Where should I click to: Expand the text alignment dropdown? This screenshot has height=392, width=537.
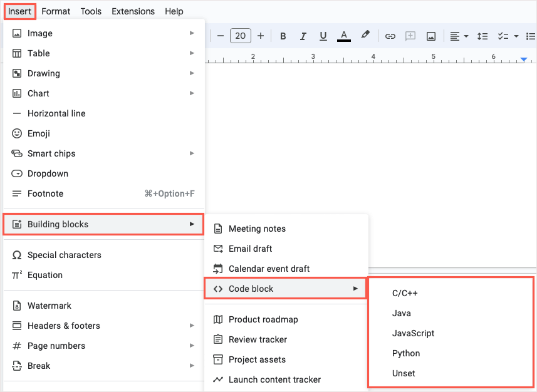click(x=459, y=36)
